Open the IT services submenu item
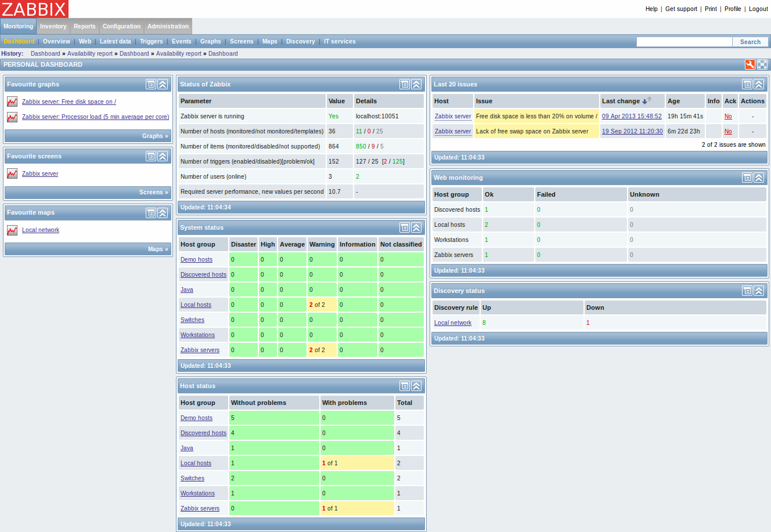 340,41
